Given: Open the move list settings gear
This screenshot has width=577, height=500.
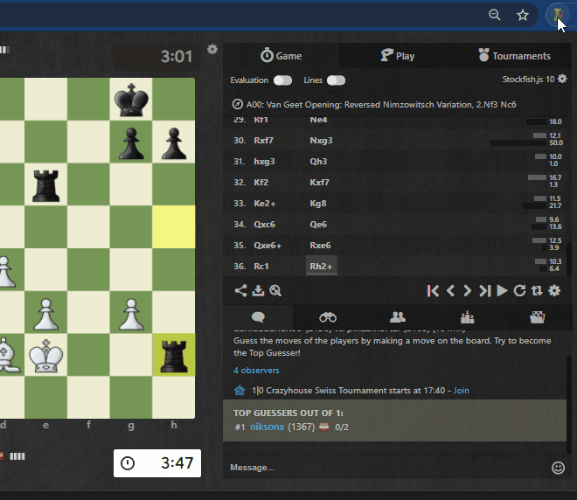Looking at the screenshot, I should click(x=554, y=291).
